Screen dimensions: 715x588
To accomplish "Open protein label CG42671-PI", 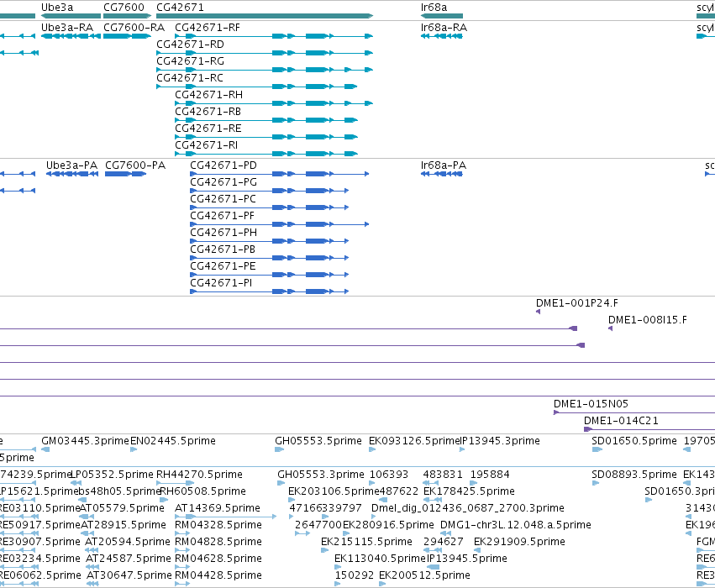I will pyautogui.click(x=221, y=284).
